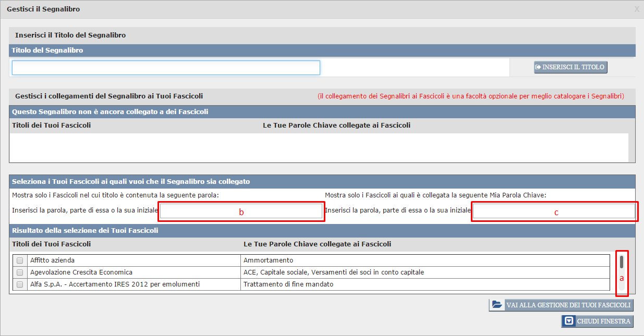Select the Affitto azienda row title

click(52, 260)
